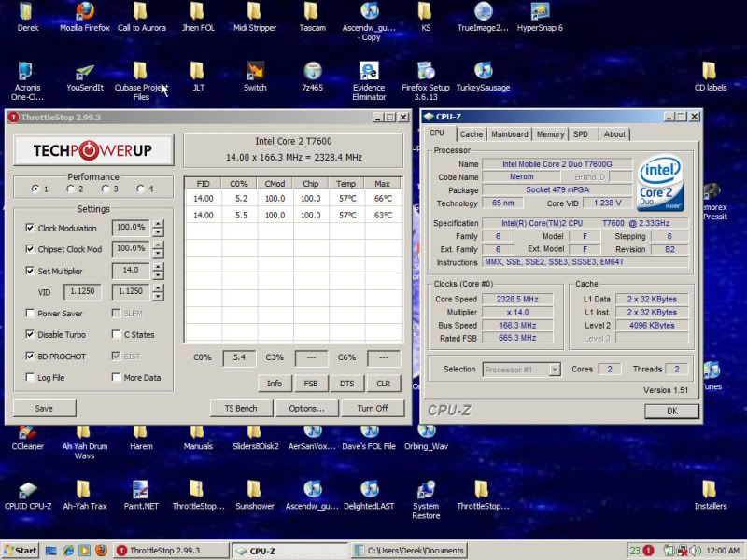Click the volume speaker tray icon
747x560 pixels.
[697, 550]
